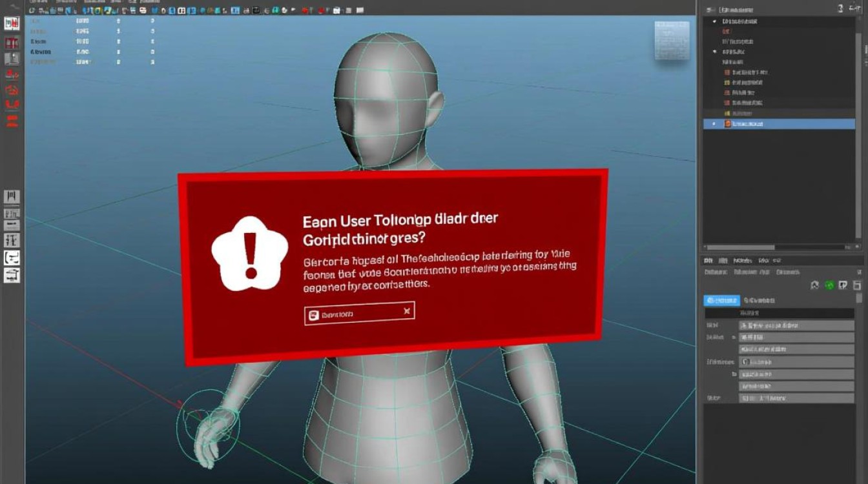Image resolution: width=868 pixels, height=484 pixels.
Task: Select the topmost icon in the left tool column
Action: click(12, 24)
